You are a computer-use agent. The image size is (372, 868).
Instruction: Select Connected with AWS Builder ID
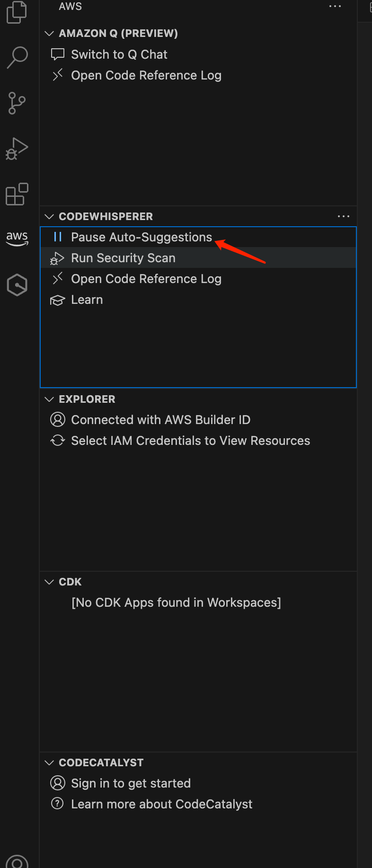coord(161,420)
